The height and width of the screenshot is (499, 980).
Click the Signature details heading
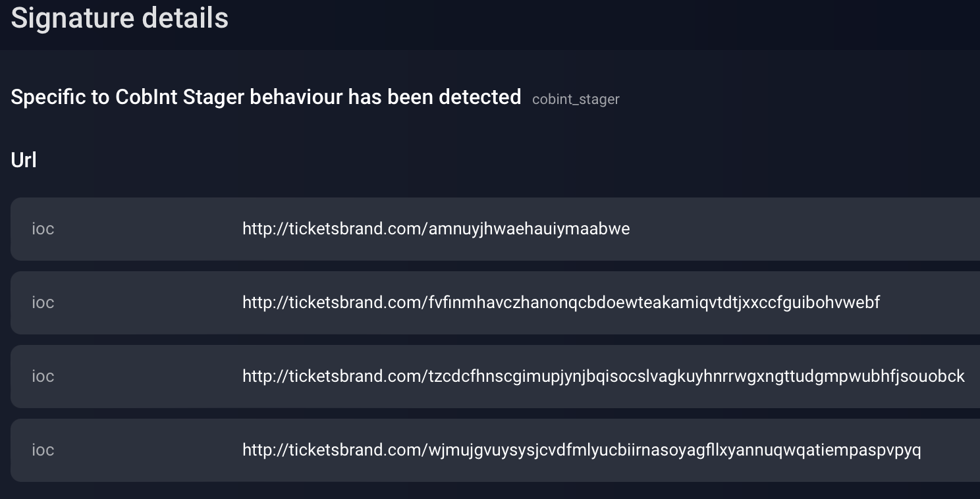point(119,18)
